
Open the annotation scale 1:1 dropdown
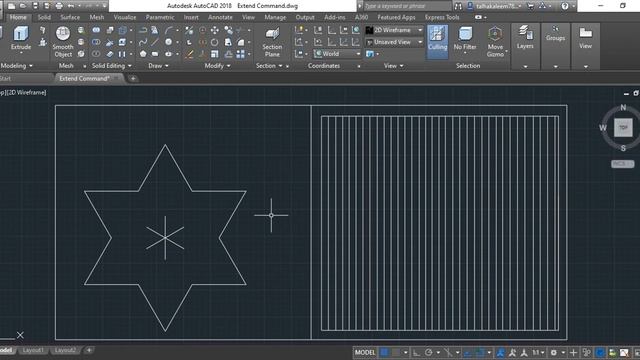click(538, 353)
